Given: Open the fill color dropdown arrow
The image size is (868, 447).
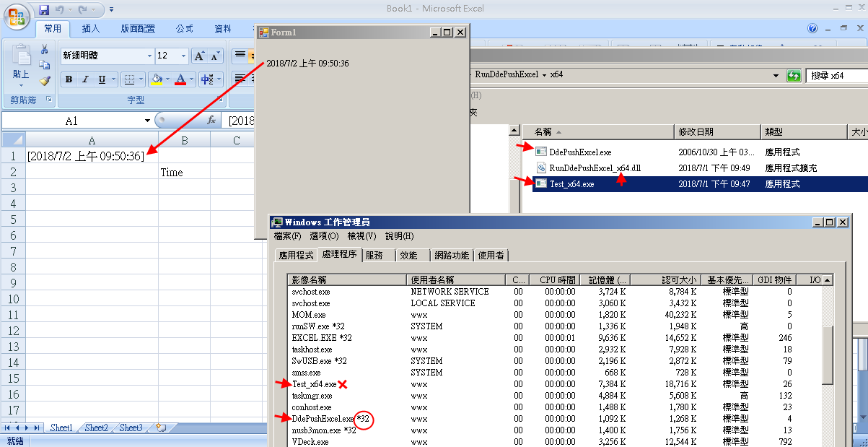Looking at the screenshot, I should coord(168,79).
